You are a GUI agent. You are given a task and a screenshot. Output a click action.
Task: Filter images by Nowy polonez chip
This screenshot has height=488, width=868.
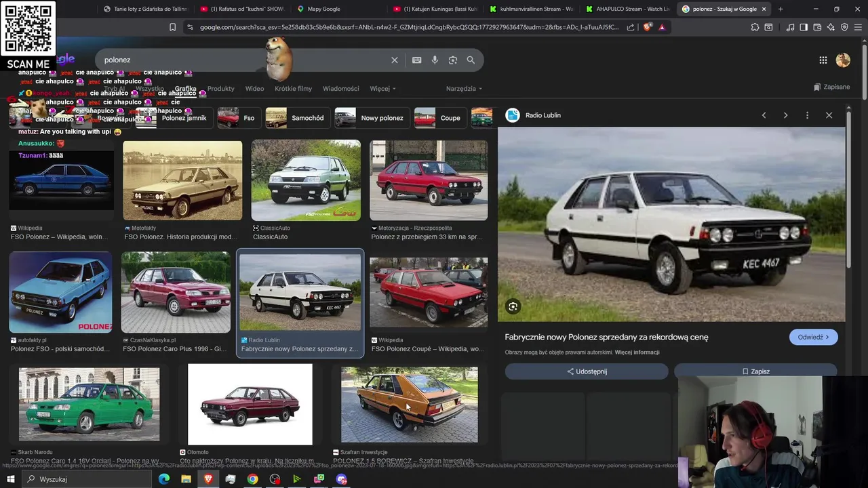(371, 118)
